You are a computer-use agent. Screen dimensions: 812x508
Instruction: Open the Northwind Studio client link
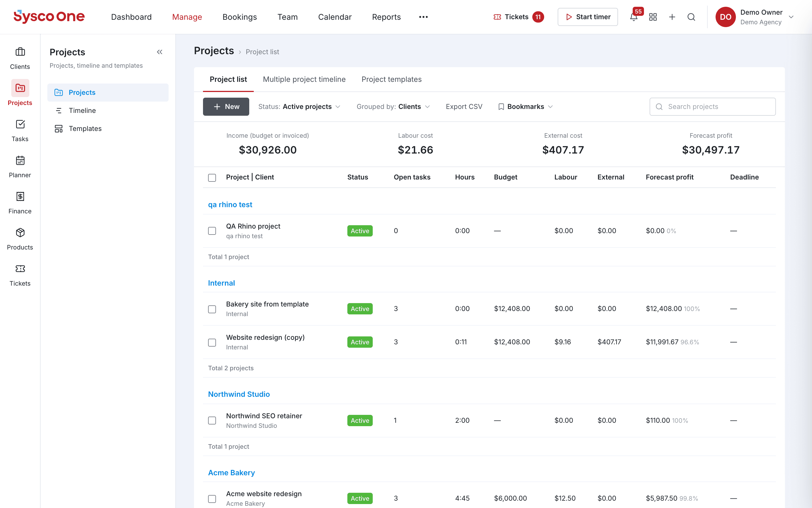point(239,394)
